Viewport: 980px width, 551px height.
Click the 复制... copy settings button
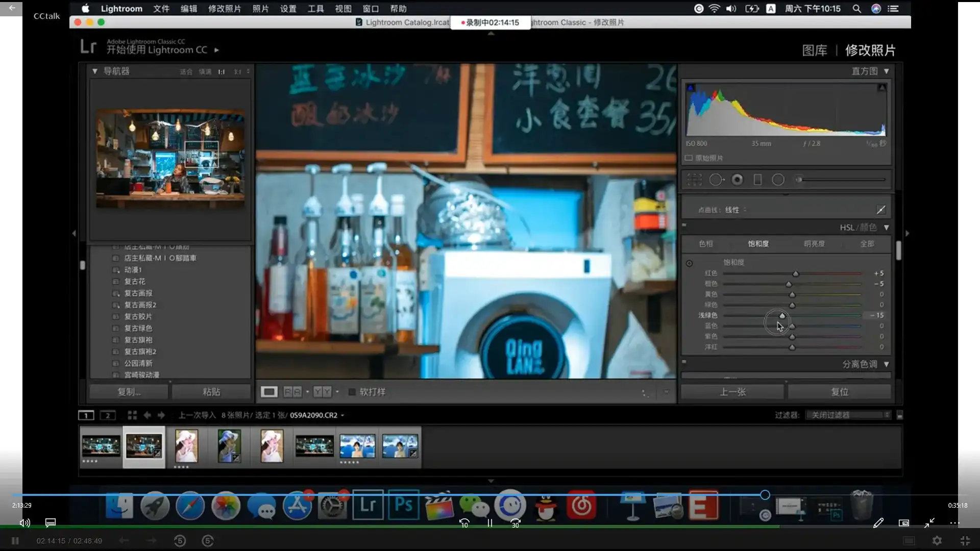pyautogui.click(x=129, y=392)
